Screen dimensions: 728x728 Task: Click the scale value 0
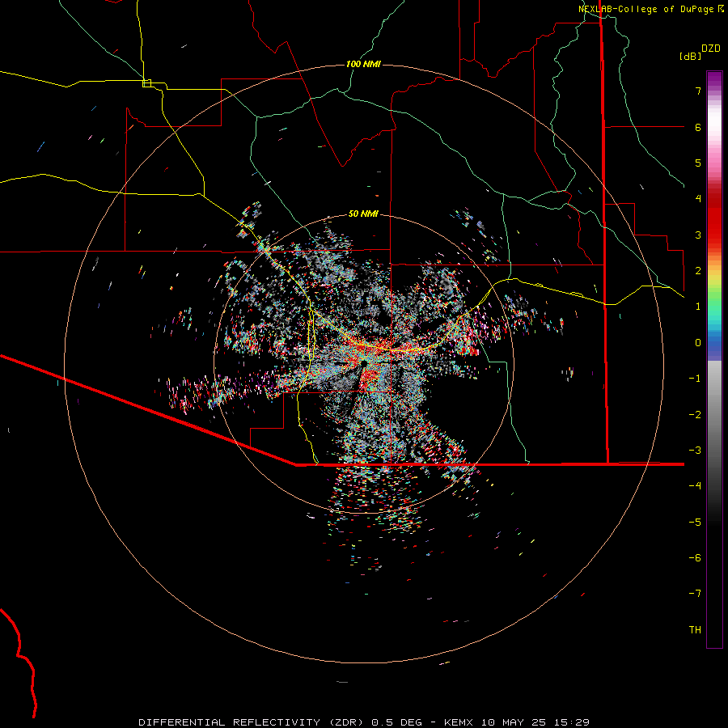pos(698,343)
